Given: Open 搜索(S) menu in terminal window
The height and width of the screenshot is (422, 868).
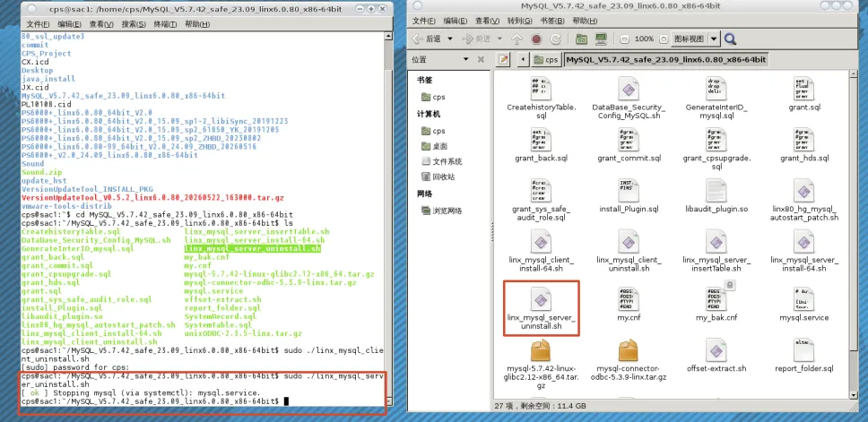Looking at the screenshot, I should point(134,24).
